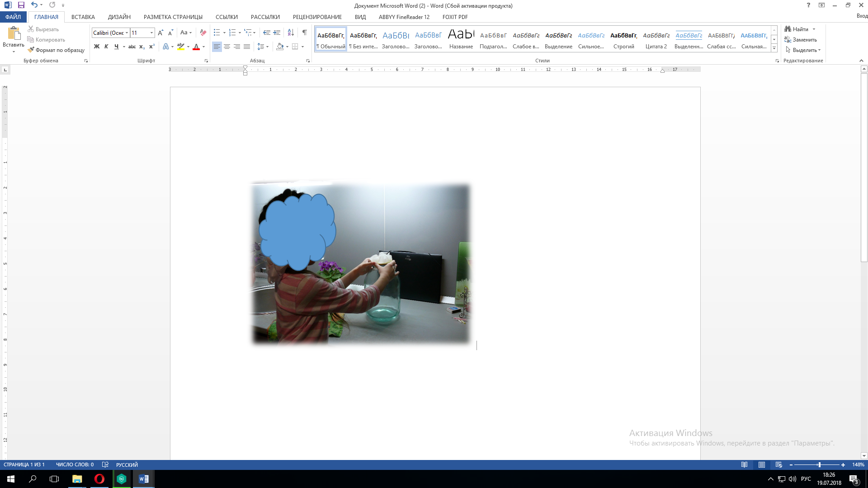Click the borders icon
Screen dimensions: 868x488
pos(295,47)
